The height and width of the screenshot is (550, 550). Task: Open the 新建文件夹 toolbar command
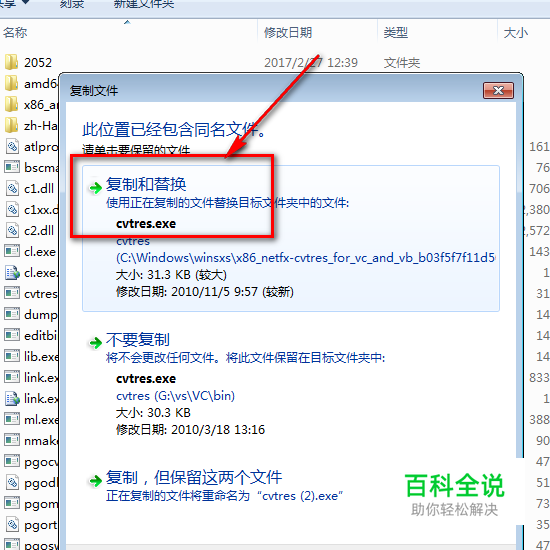tap(144, 4)
